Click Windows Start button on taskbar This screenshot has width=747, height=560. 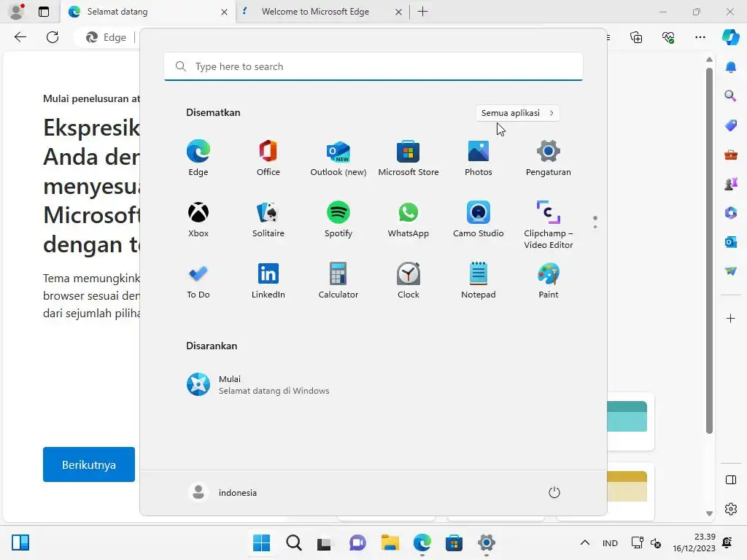click(262, 542)
